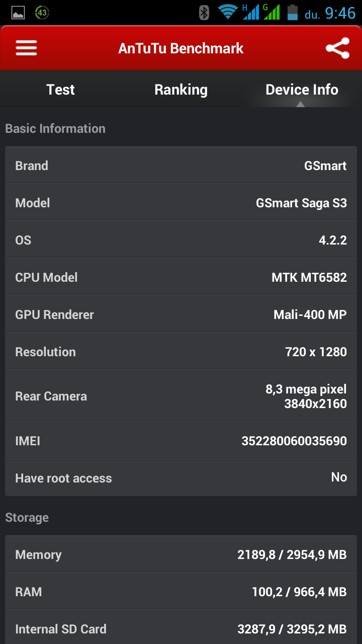Screen dimensions: 362x644
Task: Tap the IMEI number row
Action: pos(181,441)
